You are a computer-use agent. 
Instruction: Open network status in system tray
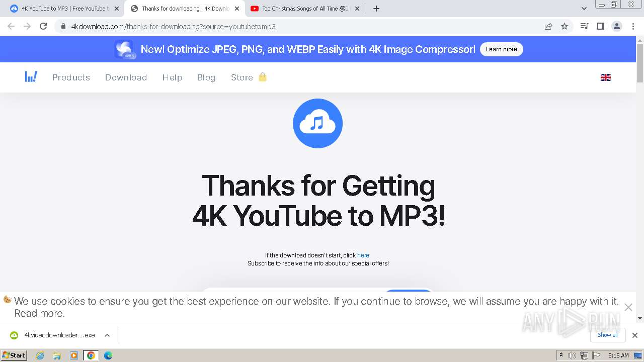pyautogui.click(x=584, y=355)
